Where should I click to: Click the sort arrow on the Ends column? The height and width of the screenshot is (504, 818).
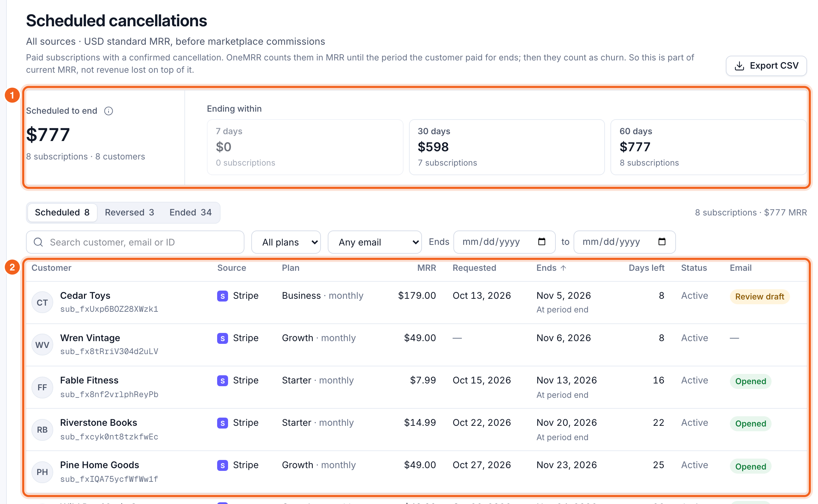[x=563, y=268]
